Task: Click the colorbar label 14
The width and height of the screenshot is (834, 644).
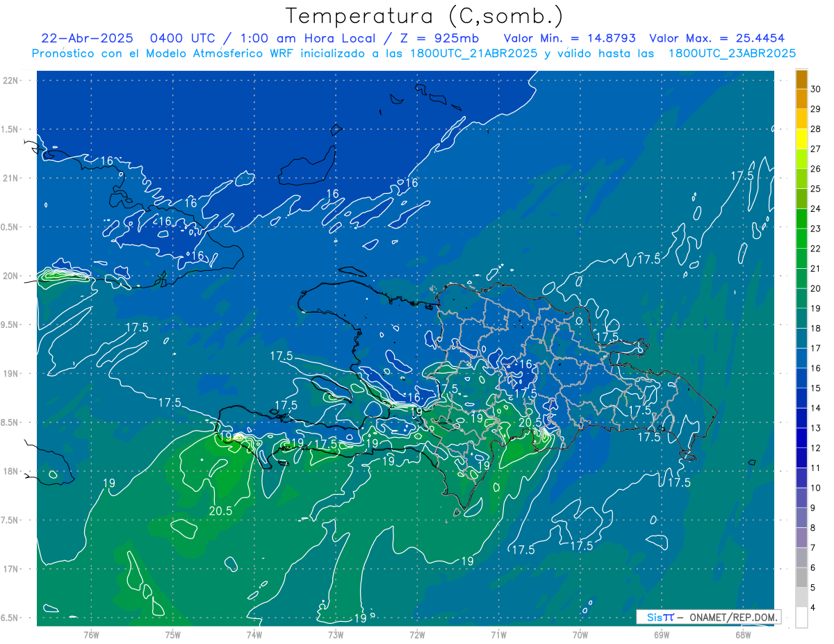Action: [x=816, y=408]
